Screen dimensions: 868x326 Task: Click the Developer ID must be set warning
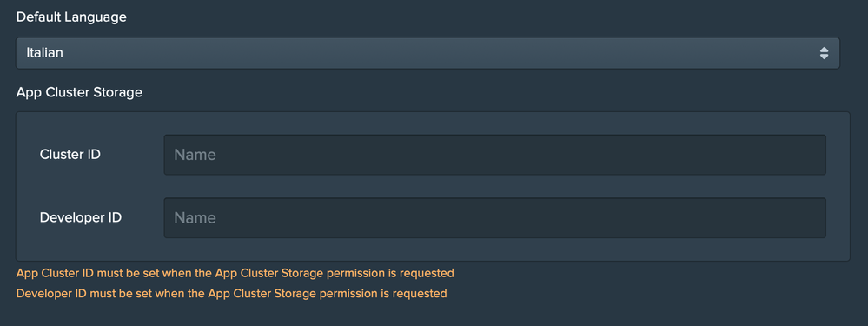click(231, 293)
